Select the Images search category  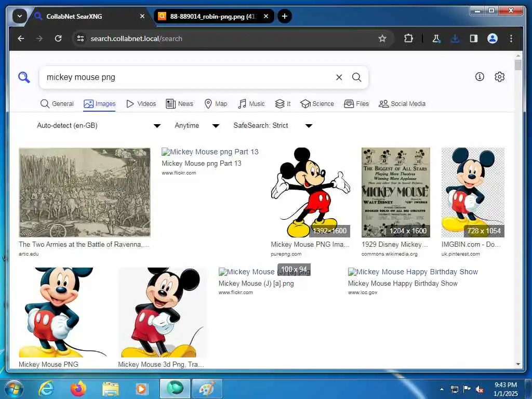point(99,104)
